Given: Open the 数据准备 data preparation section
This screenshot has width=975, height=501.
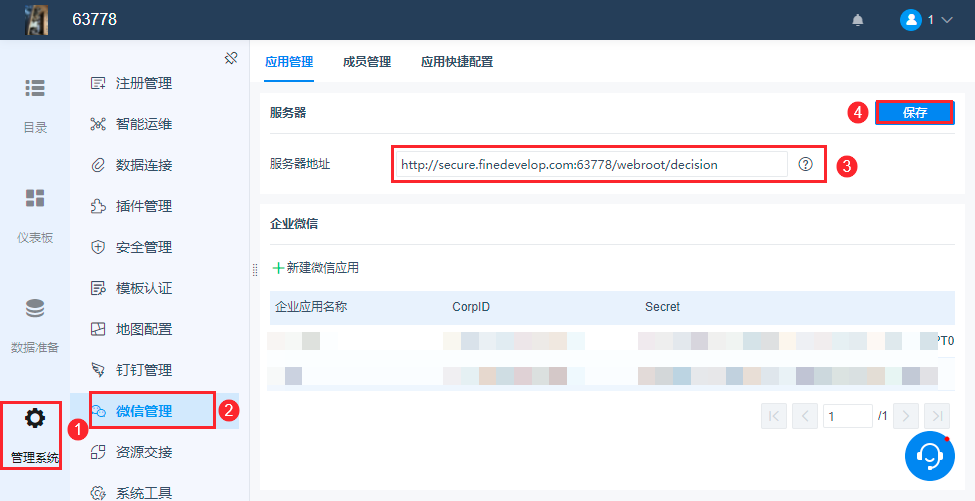Looking at the screenshot, I should point(35,326).
